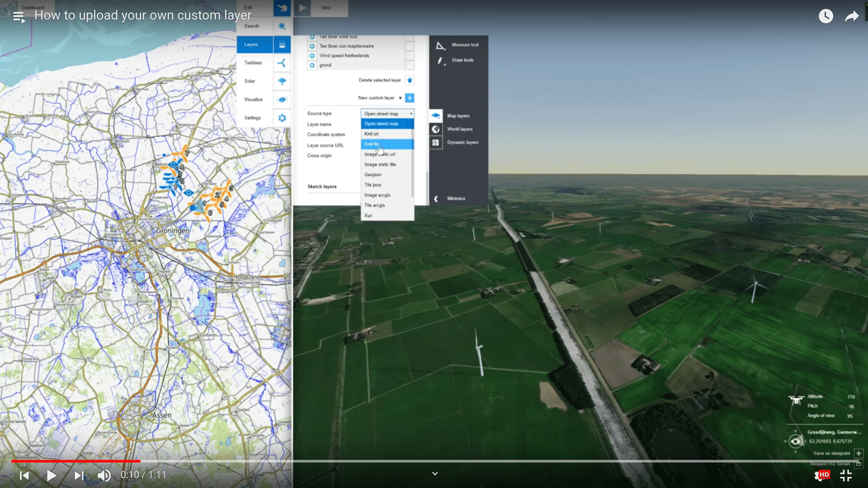Seek on the video progress bar
868x488 pixels.
pos(434,461)
